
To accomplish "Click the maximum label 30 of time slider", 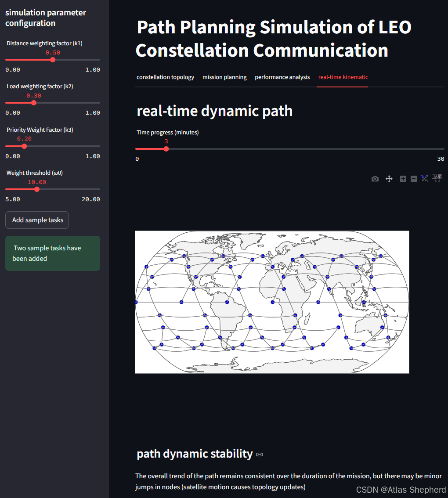I will [441, 159].
